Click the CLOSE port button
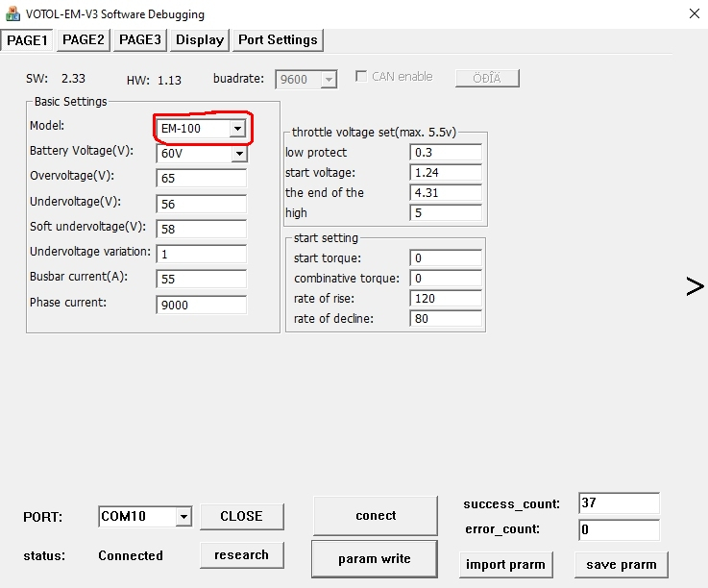 (x=241, y=516)
